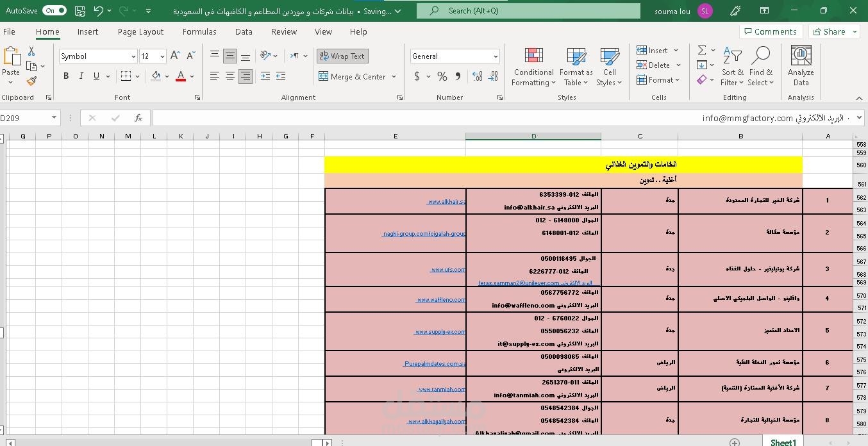Toggle Underline formatting

(97, 76)
